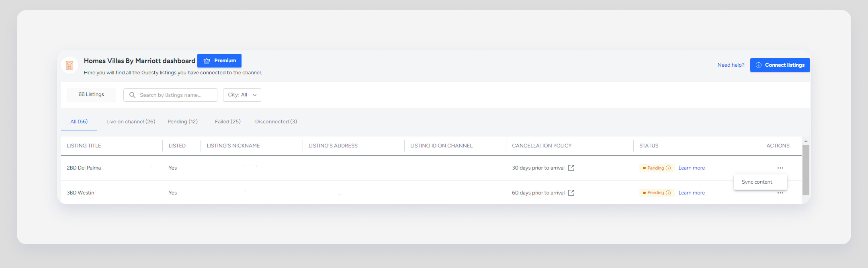Screen dimensions: 868x268
Task: Switch to the Pending (12) tab
Action: point(182,122)
